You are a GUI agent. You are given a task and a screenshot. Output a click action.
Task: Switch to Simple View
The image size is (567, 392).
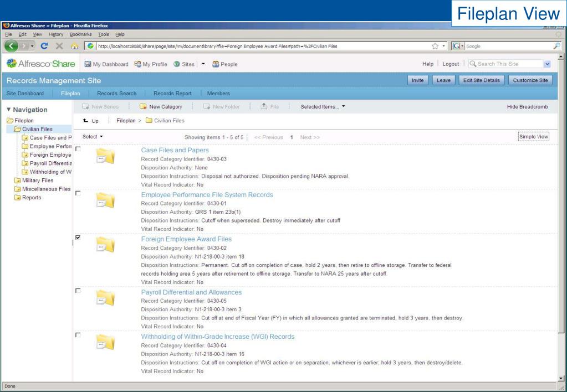534,137
